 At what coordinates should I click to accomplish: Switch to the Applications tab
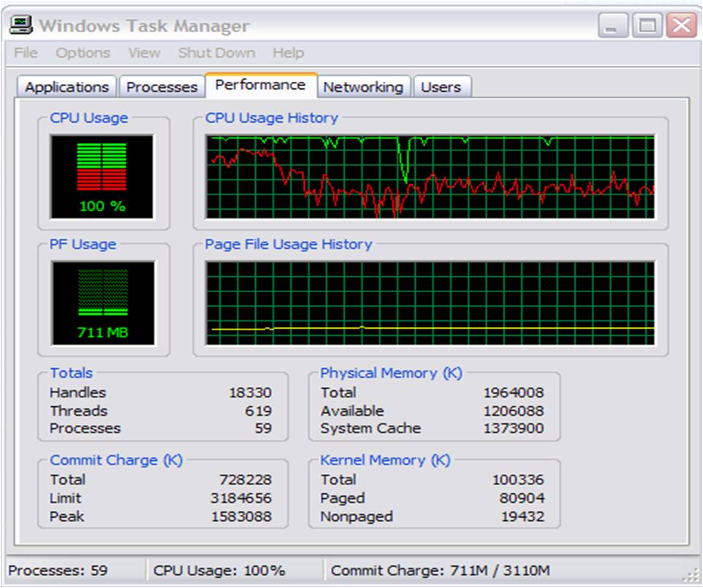tap(66, 86)
